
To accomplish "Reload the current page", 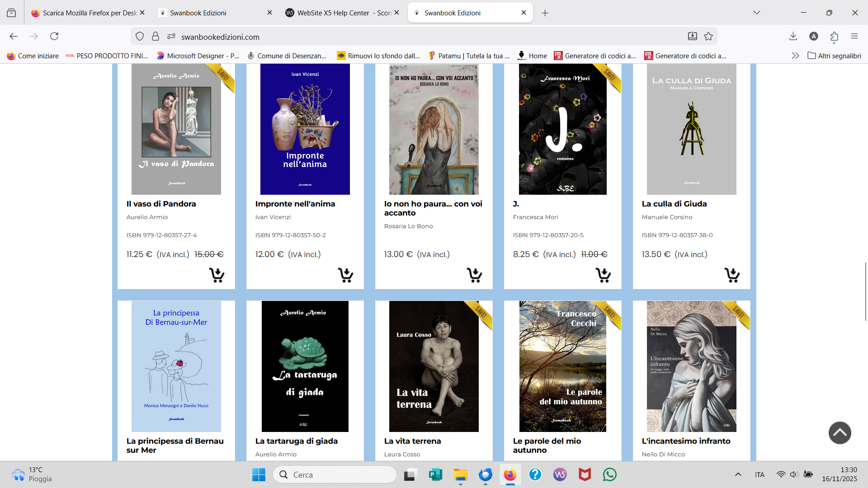I will (x=54, y=37).
